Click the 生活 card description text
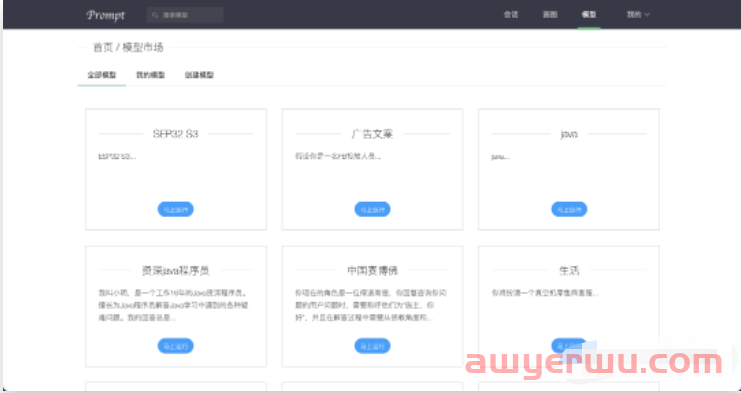The width and height of the screenshot is (741, 393). click(x=545, y=293)
